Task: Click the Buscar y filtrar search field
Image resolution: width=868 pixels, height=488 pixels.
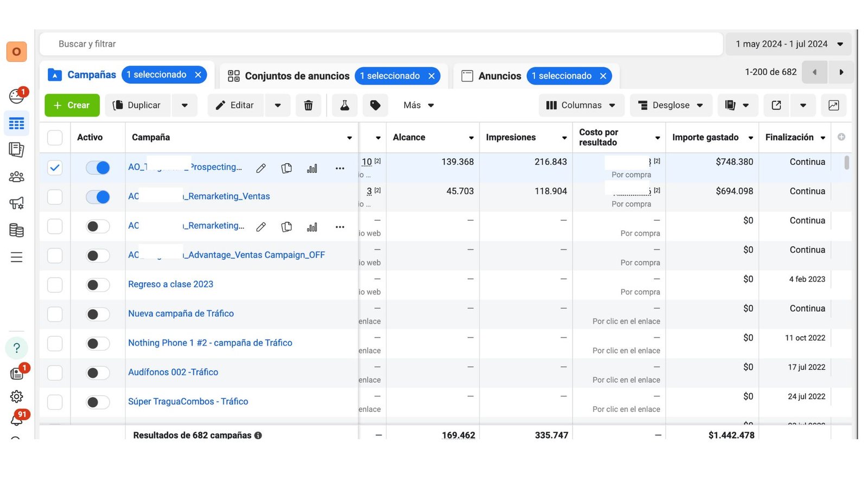Action: (381, 44)
